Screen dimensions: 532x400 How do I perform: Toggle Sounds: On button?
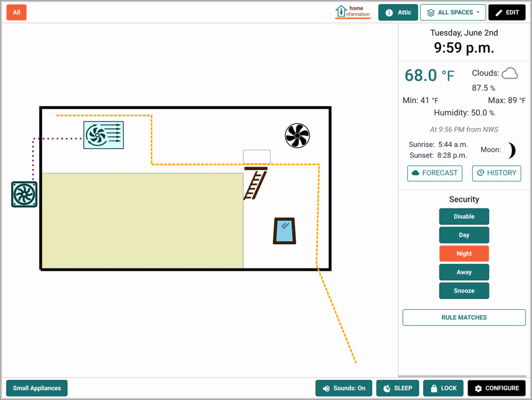point(344,388)
